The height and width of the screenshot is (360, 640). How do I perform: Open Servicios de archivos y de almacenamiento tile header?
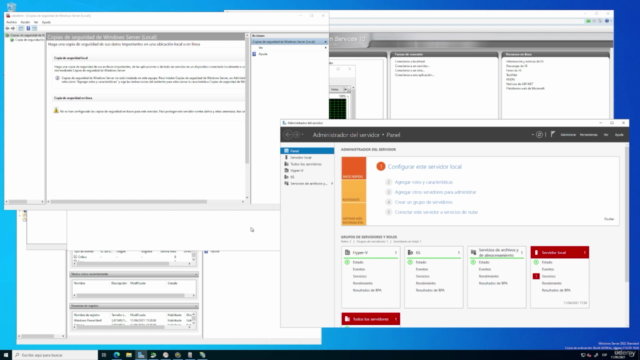click(496, 253)
